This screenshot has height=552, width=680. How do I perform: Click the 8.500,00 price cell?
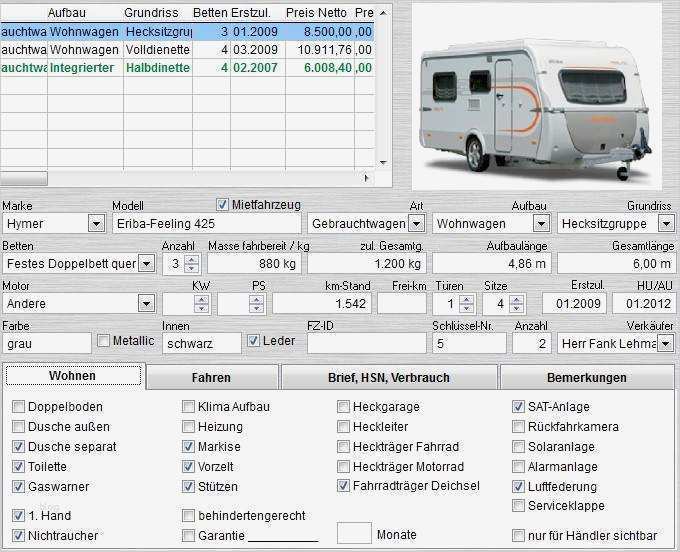tap(320, 32)
